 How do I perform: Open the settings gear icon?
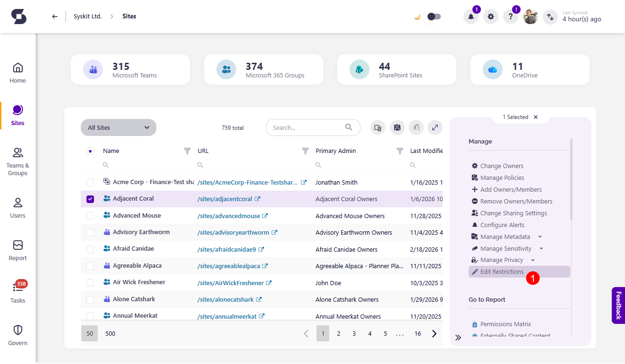pyautogui.click(x=491, y=17)
